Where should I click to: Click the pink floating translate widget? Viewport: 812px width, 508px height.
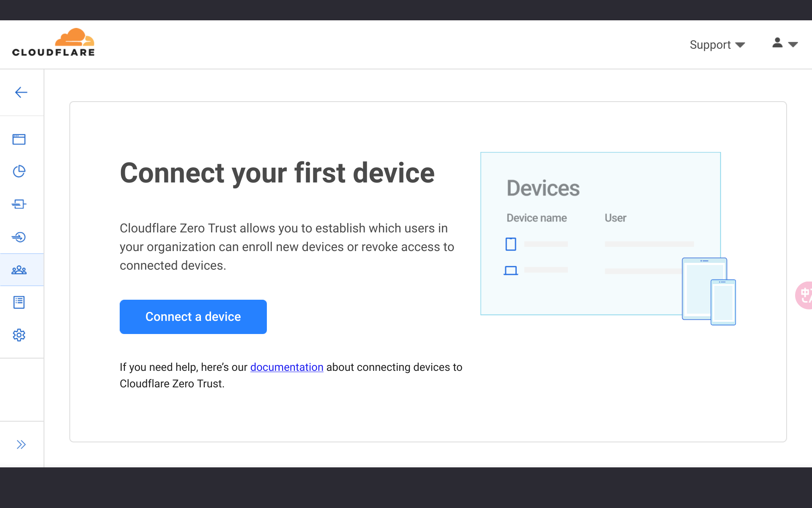[804, 295]
